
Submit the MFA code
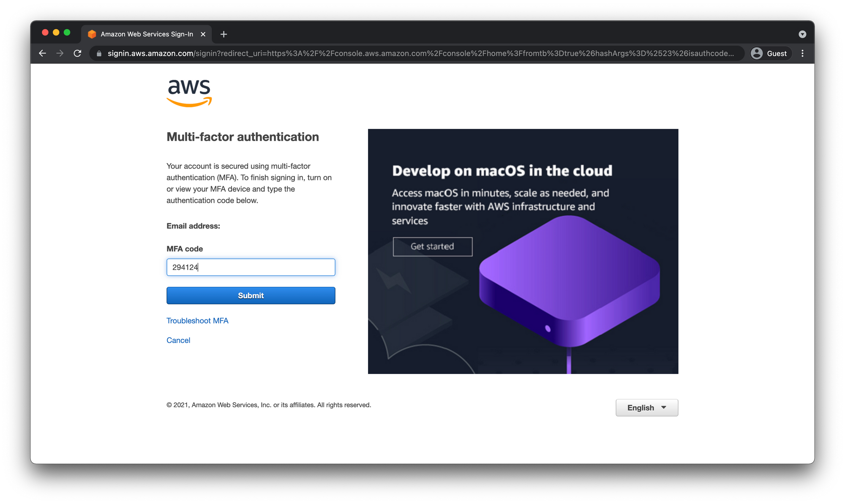tap(251, 296)
